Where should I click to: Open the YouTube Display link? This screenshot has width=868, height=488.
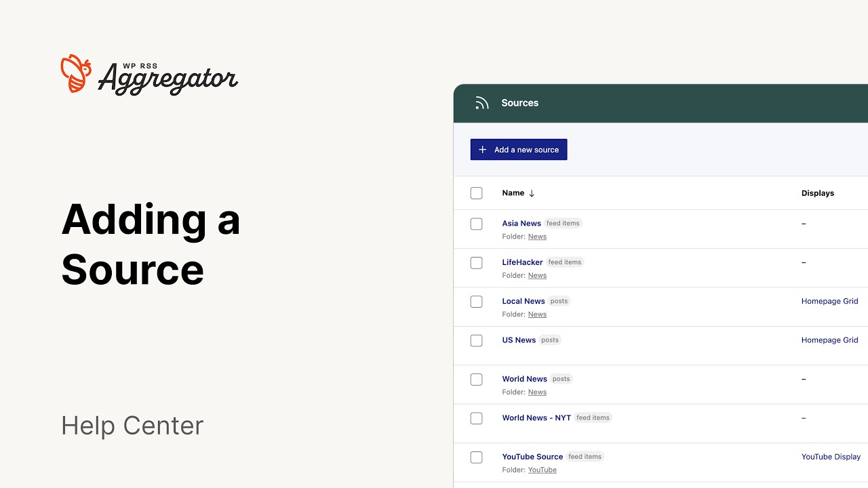tap(831, 457)
